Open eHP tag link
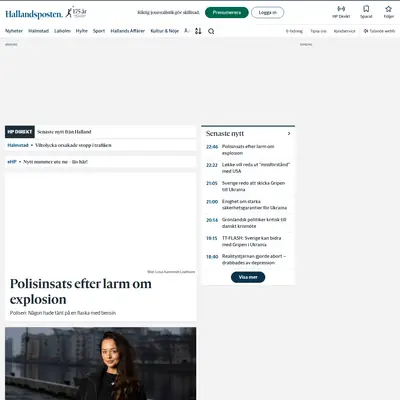 12,162
